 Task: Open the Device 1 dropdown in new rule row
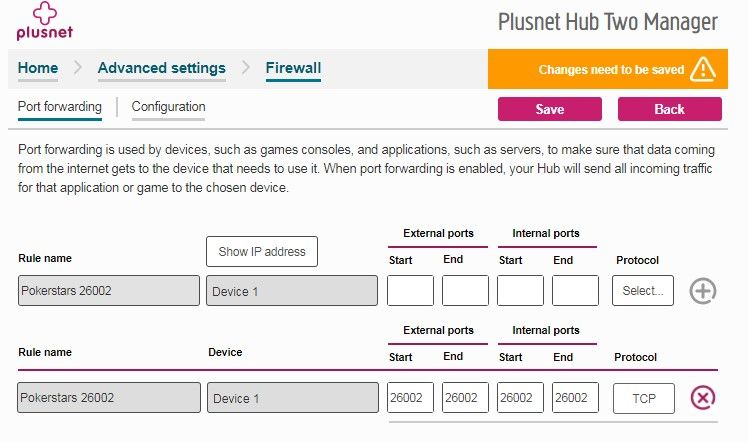[292, 291]
